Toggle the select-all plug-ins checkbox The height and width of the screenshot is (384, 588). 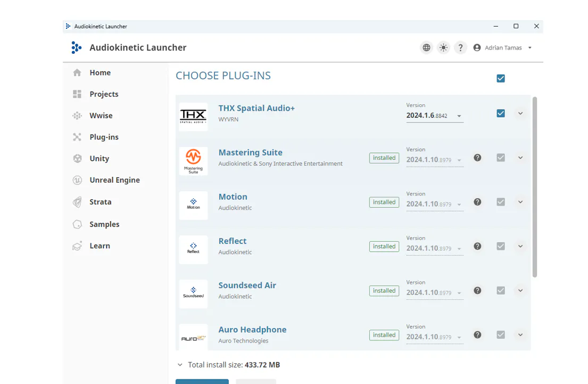point(501,78)
